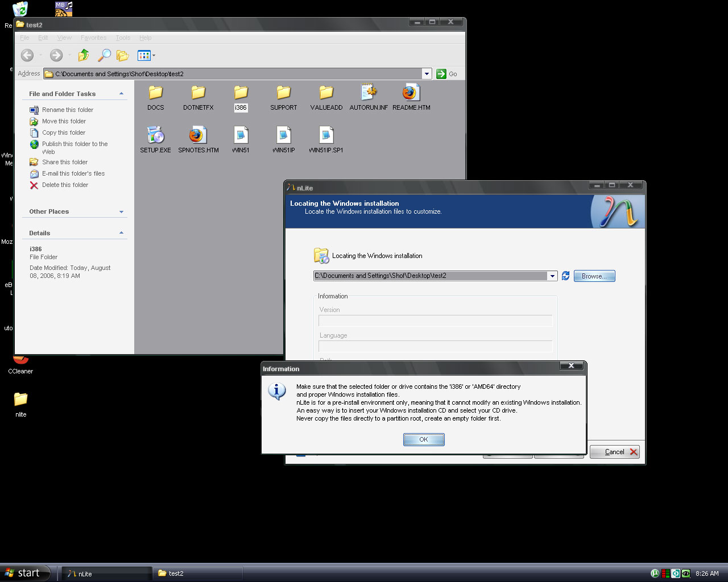Click the Browse... button in nLite
Viewport: 728px width, 582px height.
tap(594, 276)
